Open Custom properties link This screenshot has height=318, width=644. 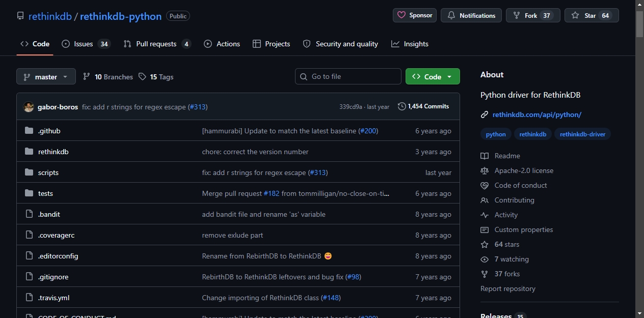point(524,229)
